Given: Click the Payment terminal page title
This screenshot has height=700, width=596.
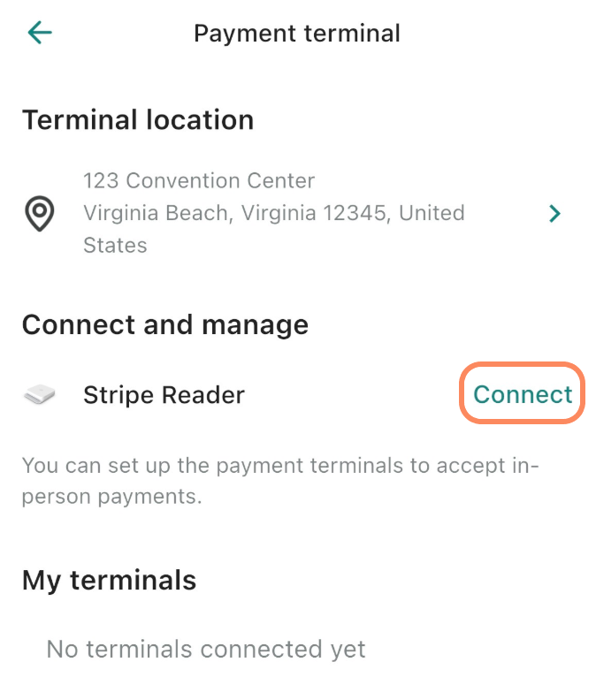Looking at the screenshot, I should coord(297,34).
